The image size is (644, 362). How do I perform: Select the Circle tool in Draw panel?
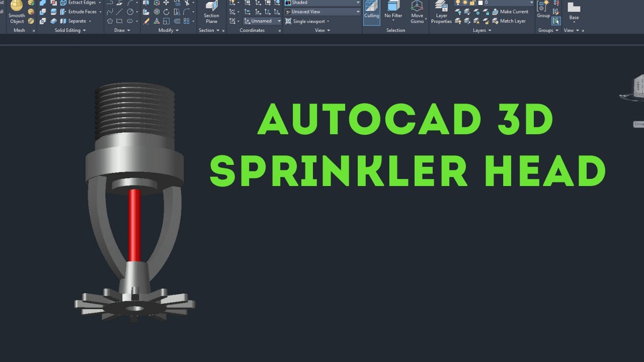pos(130,12)
